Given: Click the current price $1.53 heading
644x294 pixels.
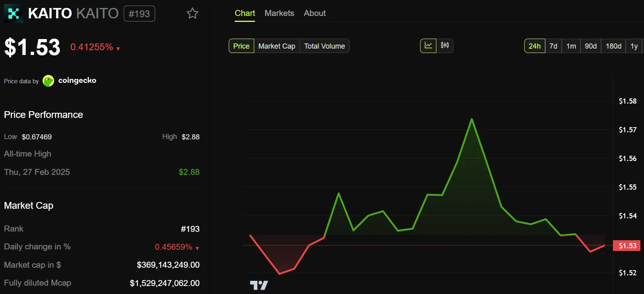Looking at the screenshot, I should 32,47.
